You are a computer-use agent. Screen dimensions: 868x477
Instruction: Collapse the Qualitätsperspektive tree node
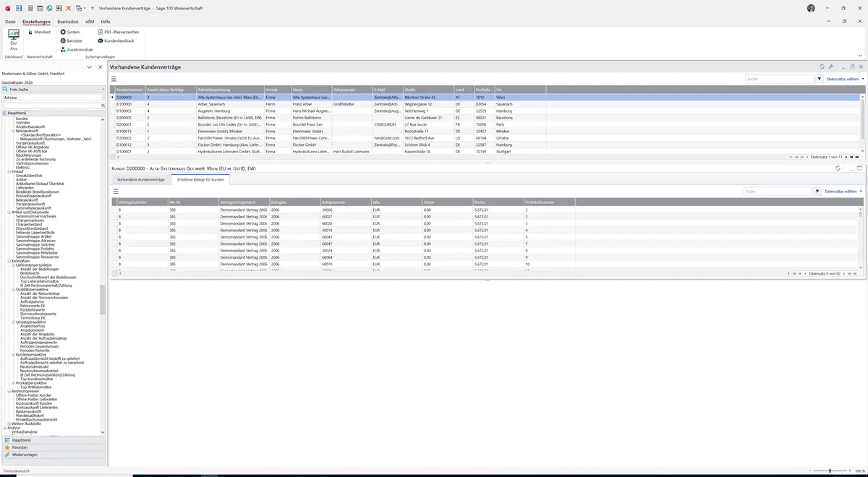14,289
